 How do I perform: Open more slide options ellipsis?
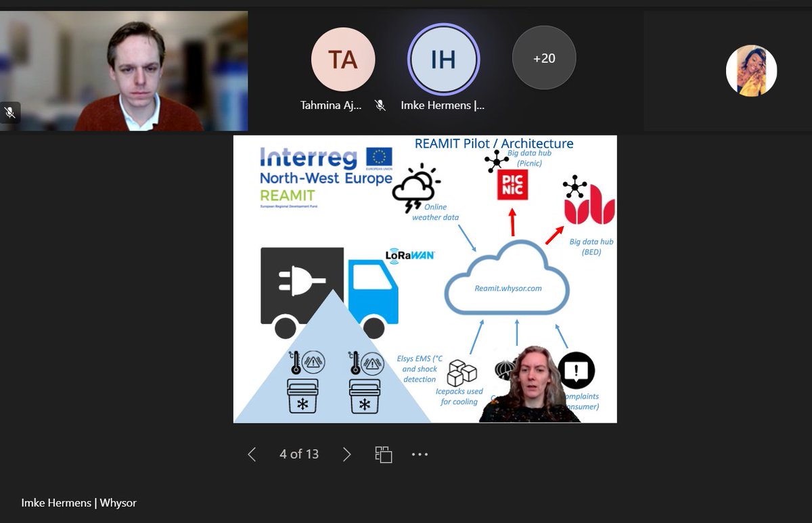tap(420, 455)
